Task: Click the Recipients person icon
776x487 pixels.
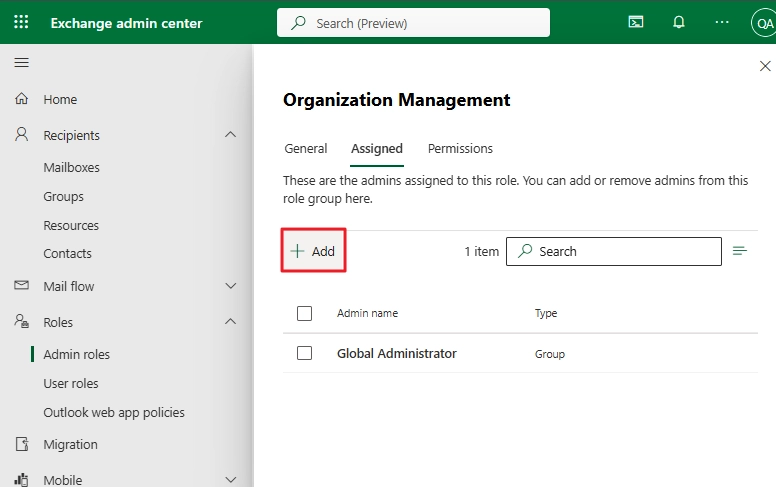Action: (21, 135)
